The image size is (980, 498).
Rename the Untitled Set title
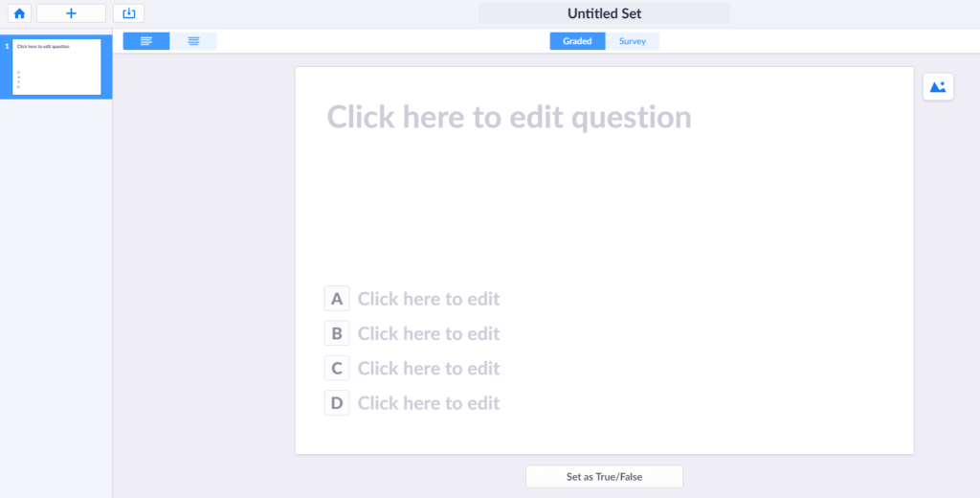604,13
